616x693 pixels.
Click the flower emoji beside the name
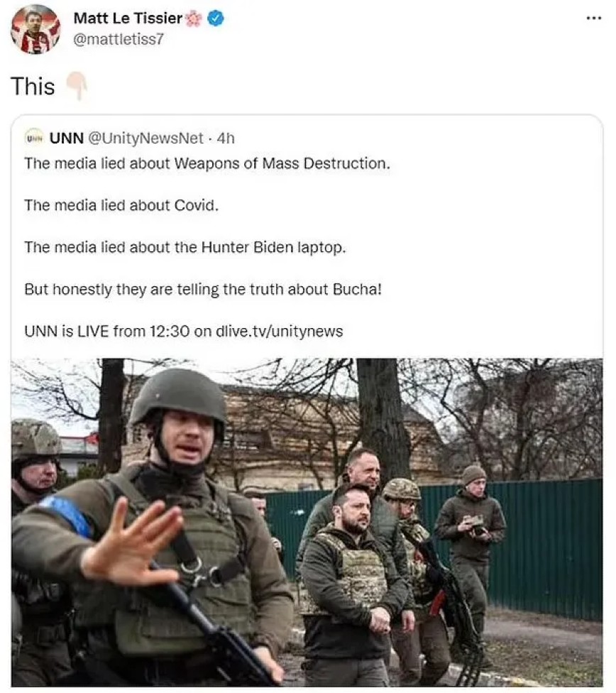(x=194, y=19)
